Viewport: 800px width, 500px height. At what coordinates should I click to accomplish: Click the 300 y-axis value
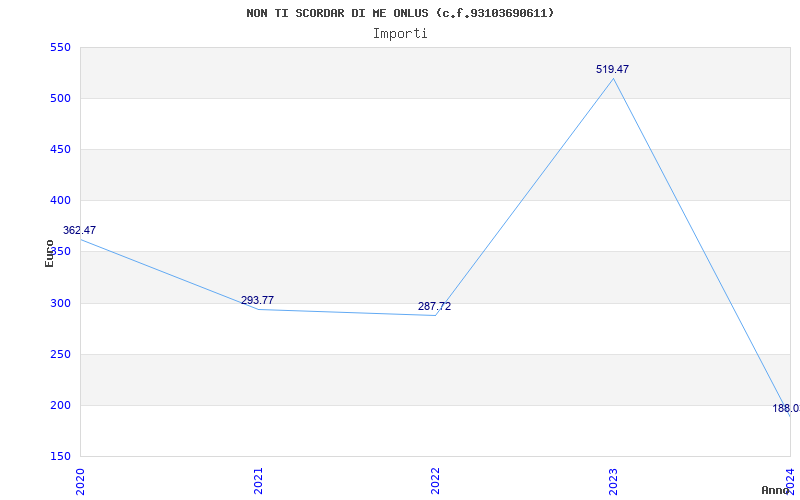pos(60,304)
